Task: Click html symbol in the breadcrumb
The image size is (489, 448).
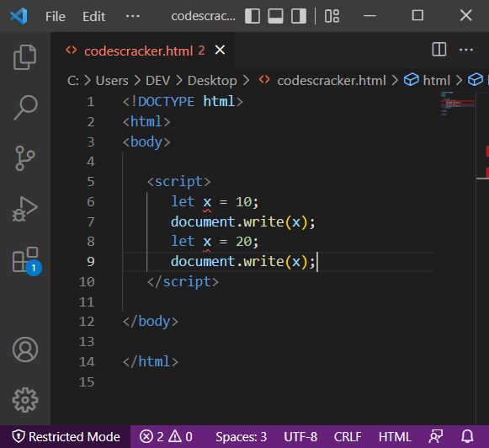Action: click(436, 81)
